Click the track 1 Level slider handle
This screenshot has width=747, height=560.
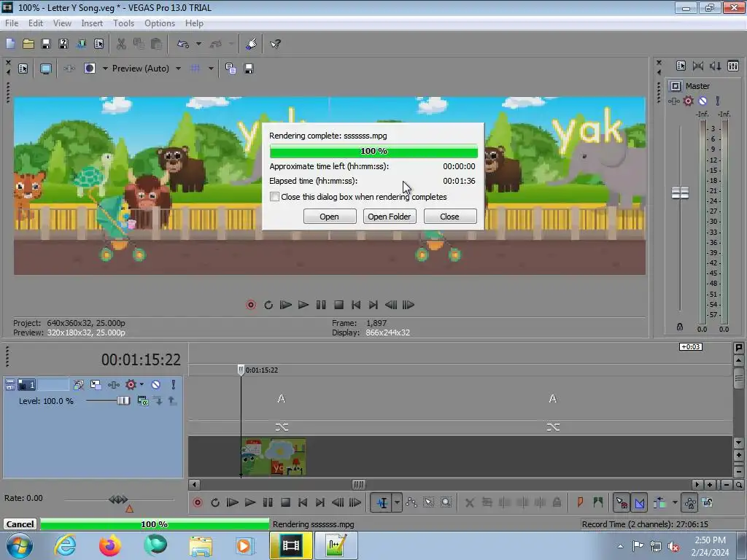(x=123, y=400)
